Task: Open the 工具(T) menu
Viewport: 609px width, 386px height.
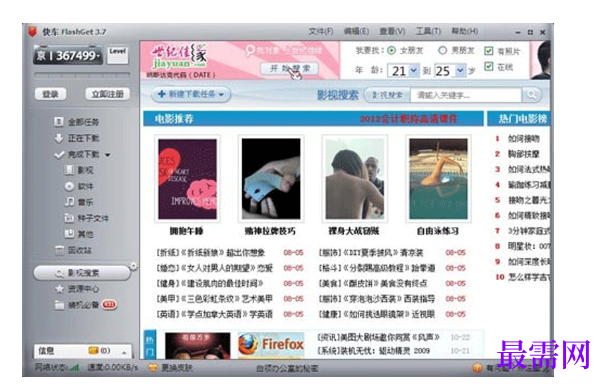Action: click(428, 31)
